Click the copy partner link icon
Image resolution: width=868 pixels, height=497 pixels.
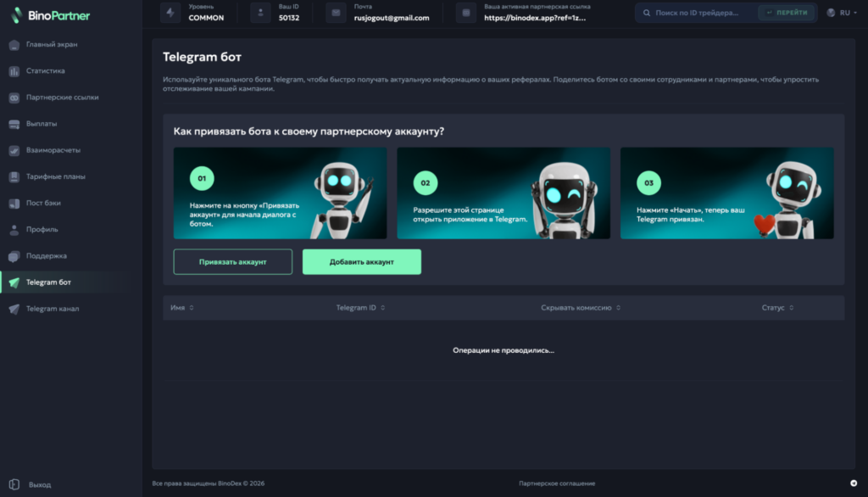(466, 12)
